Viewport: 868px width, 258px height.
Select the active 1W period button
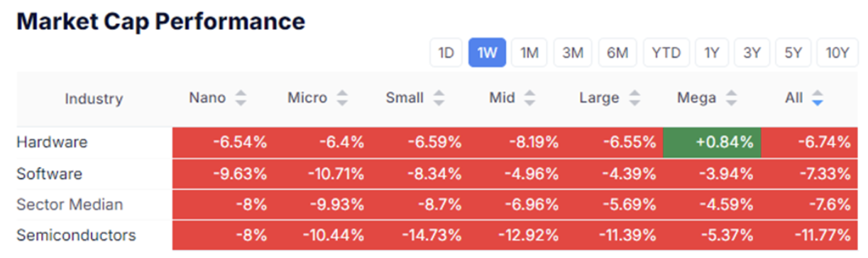coord(487,53)
